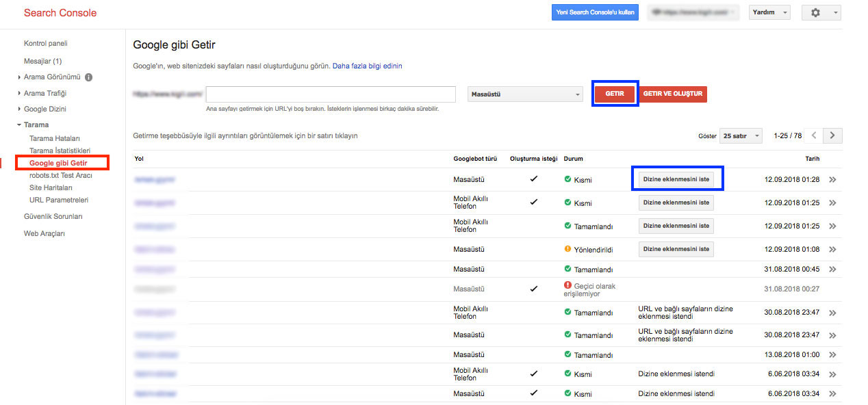Click Dizine eklenmesini iste in the 01:25 Tamamlandı row
The image size is (868, 405).
point(676,226)
